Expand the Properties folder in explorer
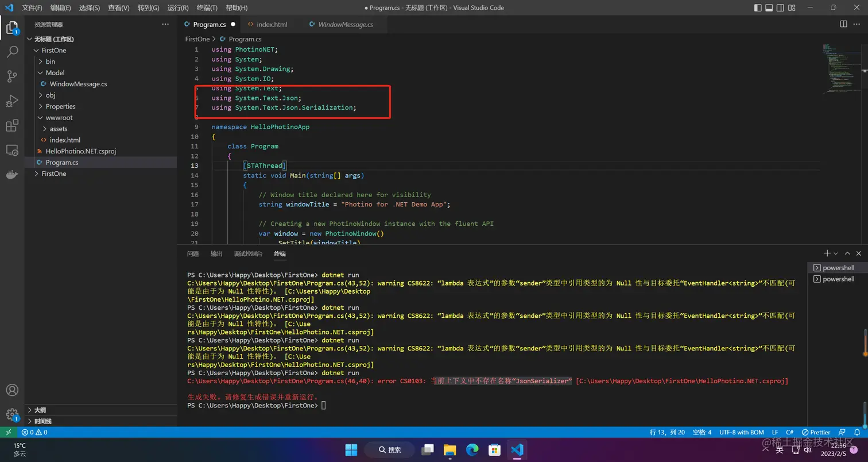868x462 pixels. point(60,106)
